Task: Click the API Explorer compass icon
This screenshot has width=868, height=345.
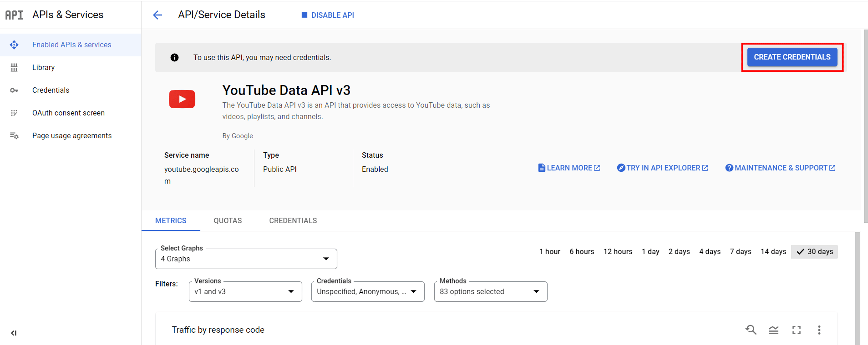Action: [x=621, y=168]
